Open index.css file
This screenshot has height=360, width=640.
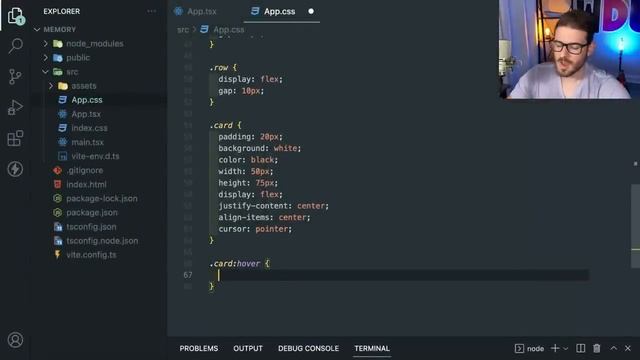click(89, 128)
